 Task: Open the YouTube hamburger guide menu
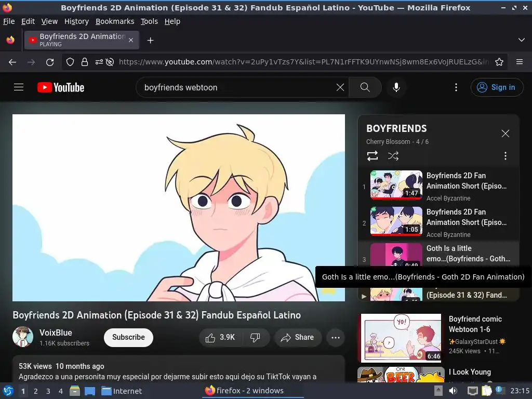tap(19, 87)
